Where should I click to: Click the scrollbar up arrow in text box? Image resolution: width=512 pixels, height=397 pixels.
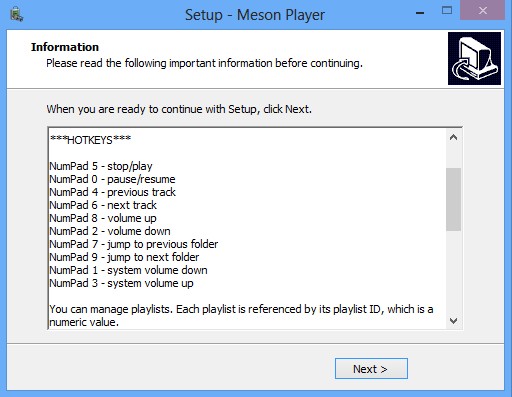(453, 137)
